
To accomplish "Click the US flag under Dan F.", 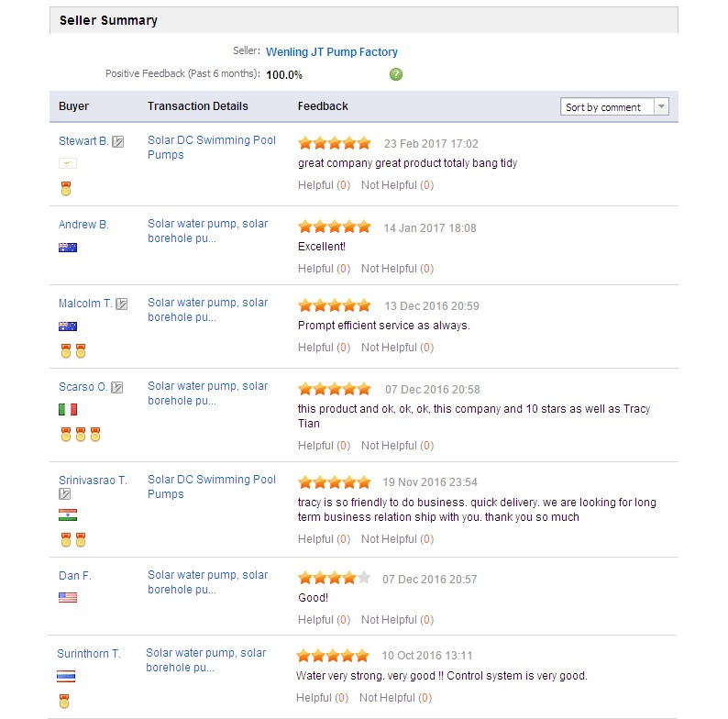I will tap(68, 598).
